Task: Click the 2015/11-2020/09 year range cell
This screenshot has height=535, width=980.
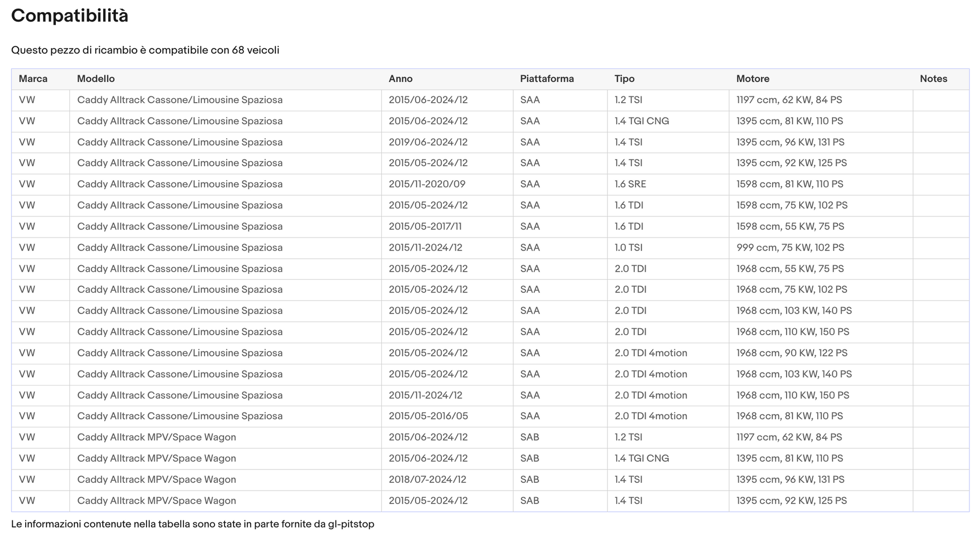Action: (427, 184)
